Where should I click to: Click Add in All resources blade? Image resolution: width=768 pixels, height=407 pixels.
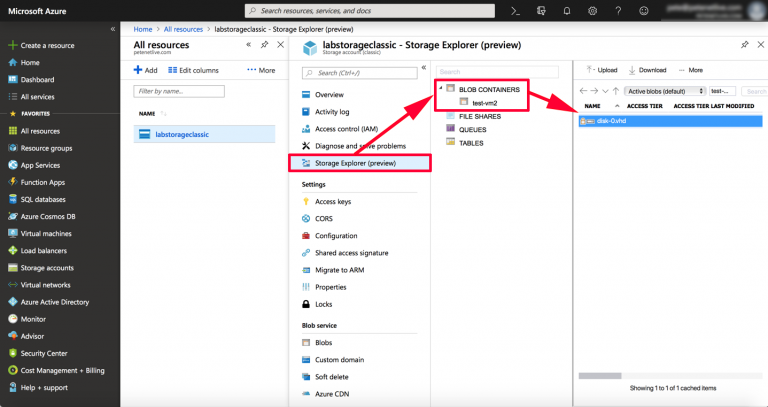click(145, 70)
